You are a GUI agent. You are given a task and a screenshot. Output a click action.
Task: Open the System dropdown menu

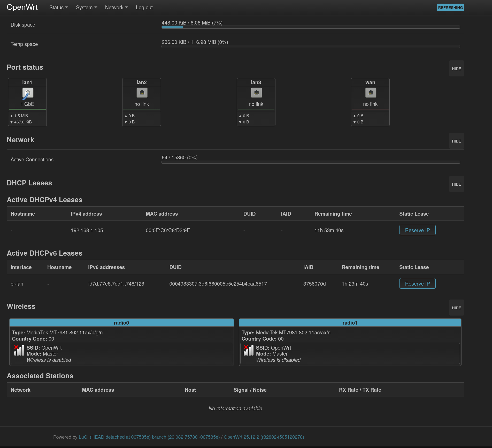87,7
